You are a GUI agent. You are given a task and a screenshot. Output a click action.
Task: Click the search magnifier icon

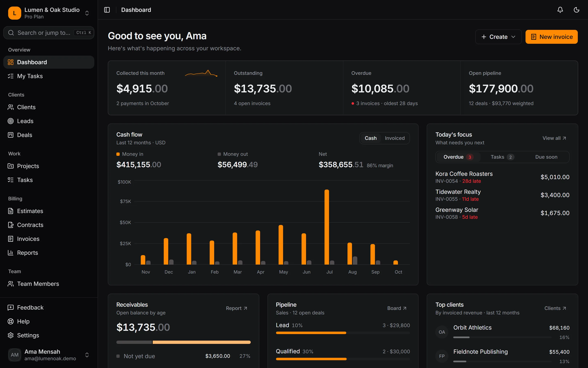click(11, 33)
